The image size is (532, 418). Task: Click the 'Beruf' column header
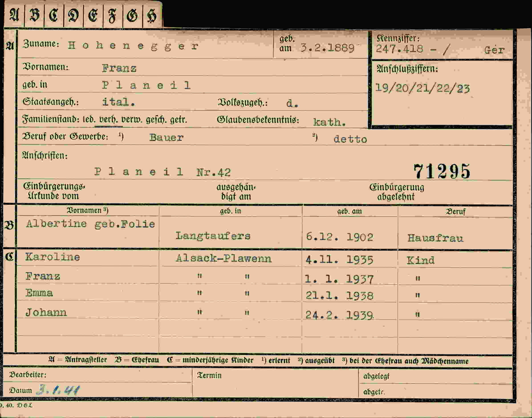click(x=456, y=211)
